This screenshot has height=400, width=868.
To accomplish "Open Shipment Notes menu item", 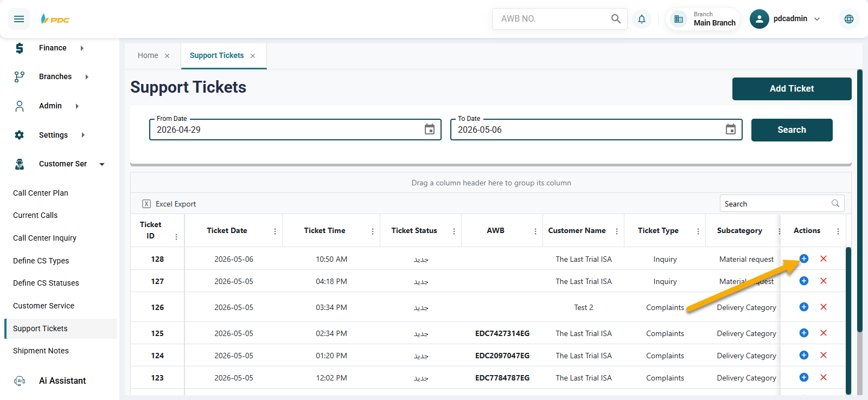I will (x=41, y=351).
